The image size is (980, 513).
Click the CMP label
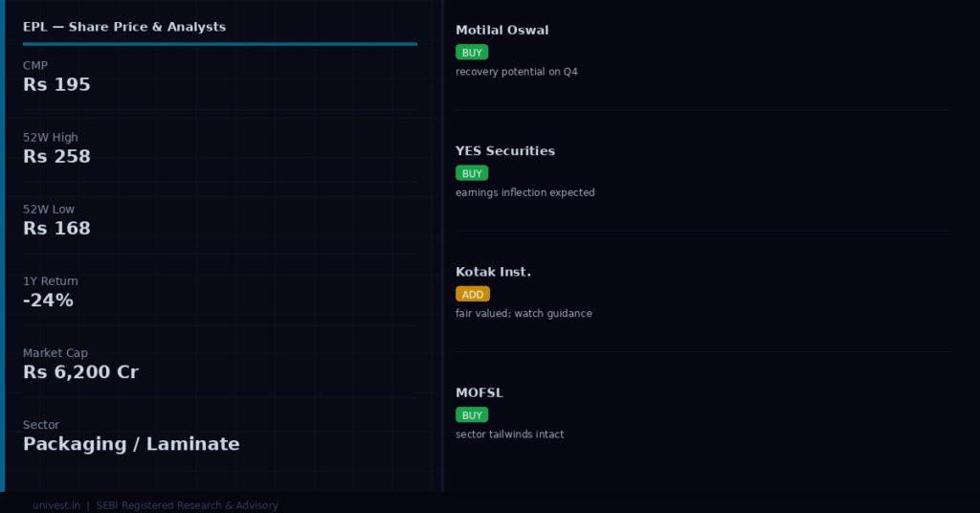[x=35, y=66]
